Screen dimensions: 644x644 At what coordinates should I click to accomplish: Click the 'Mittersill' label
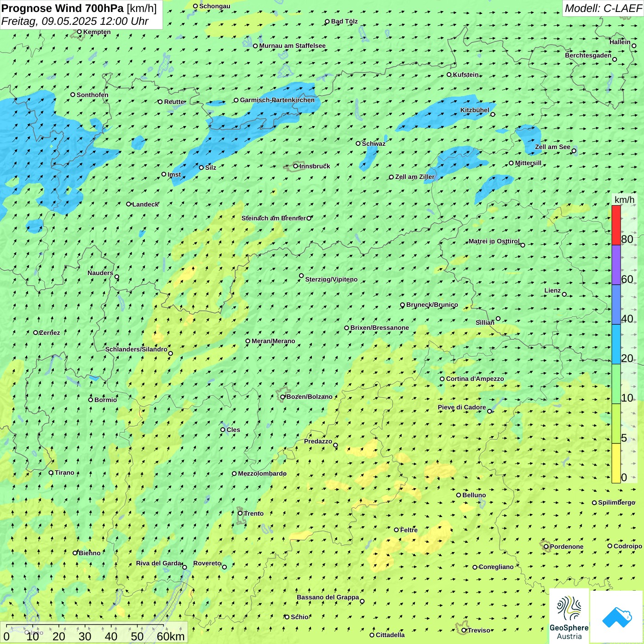coord(528,163)
